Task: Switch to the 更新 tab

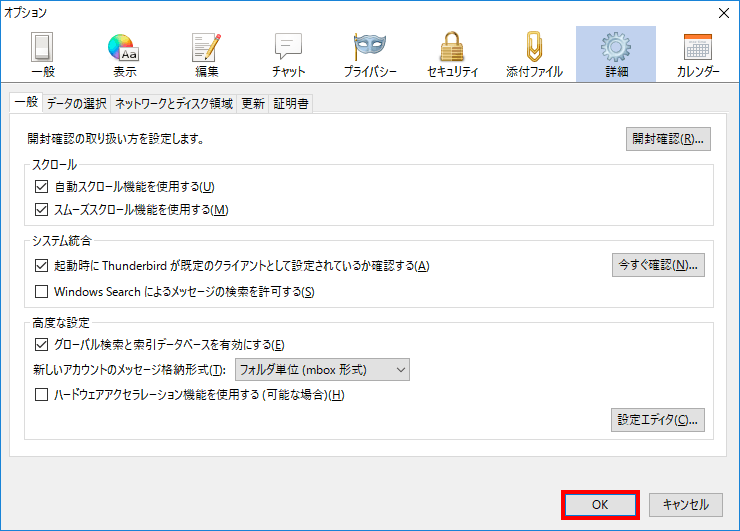Action: 253,103
